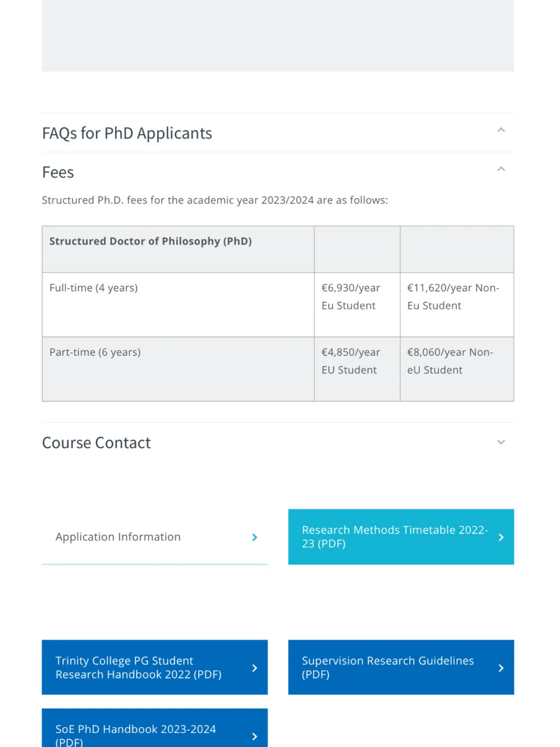Open Supervision Research Guidelines PDF
The image size is (560, 747).
(401, 667)
